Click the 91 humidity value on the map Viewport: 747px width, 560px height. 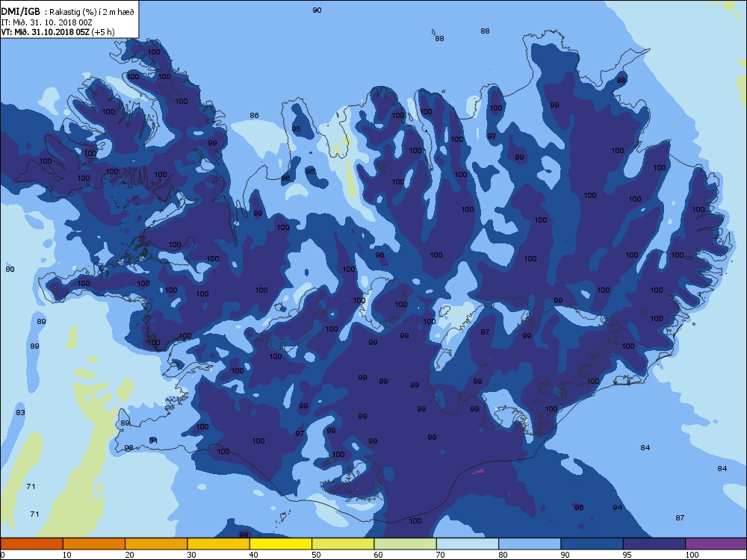click(153, 441)
